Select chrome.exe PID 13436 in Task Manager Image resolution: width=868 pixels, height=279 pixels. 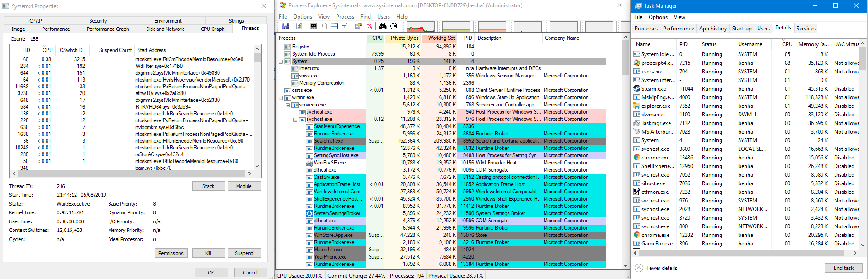click(745, 158)
